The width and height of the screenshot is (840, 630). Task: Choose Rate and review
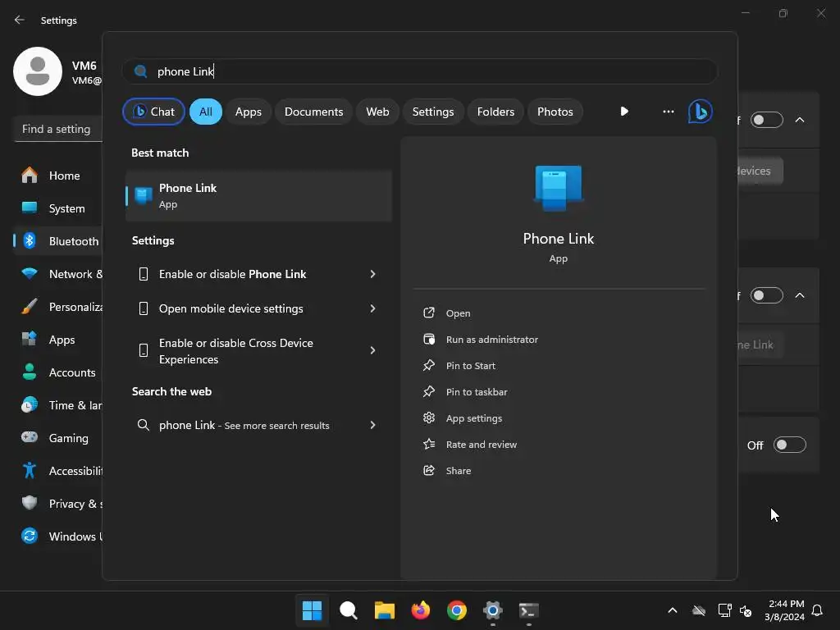click(481, 444)
